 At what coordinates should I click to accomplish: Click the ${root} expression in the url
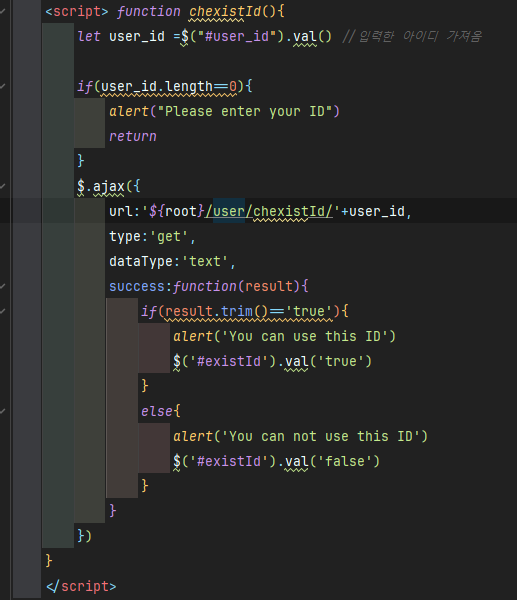point(177,211)
